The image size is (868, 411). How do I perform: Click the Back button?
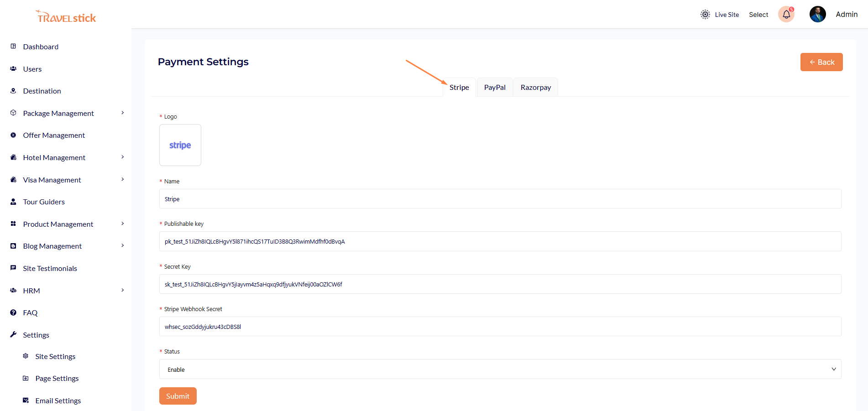click(821, 62)
